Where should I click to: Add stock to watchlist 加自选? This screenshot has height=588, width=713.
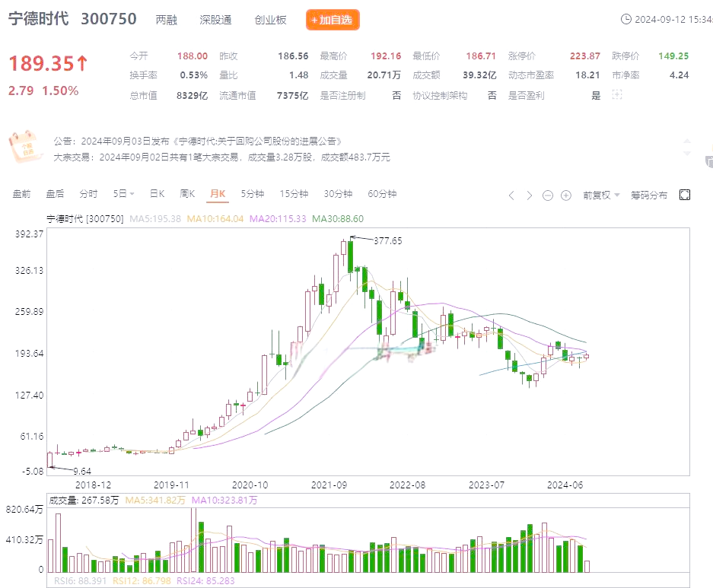pos(333,20)
